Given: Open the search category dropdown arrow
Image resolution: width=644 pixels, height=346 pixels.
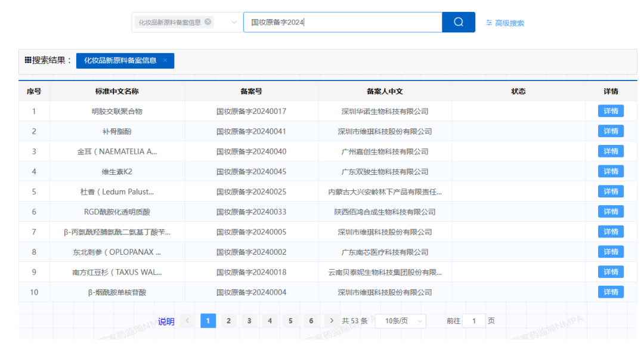Looking at the screenshot, I should [234, 22].
